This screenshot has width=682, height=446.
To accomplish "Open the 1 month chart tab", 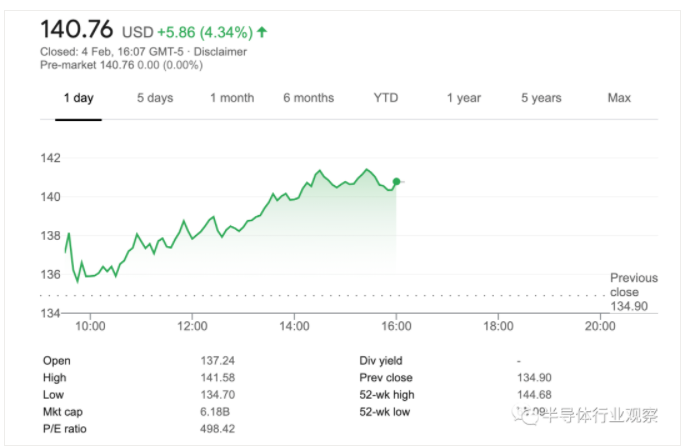I will (232, 98).
